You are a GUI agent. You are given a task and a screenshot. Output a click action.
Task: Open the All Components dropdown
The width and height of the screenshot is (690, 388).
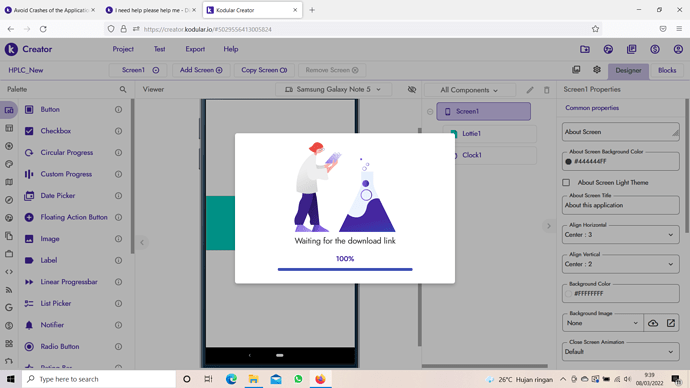(x=469, y=90)
